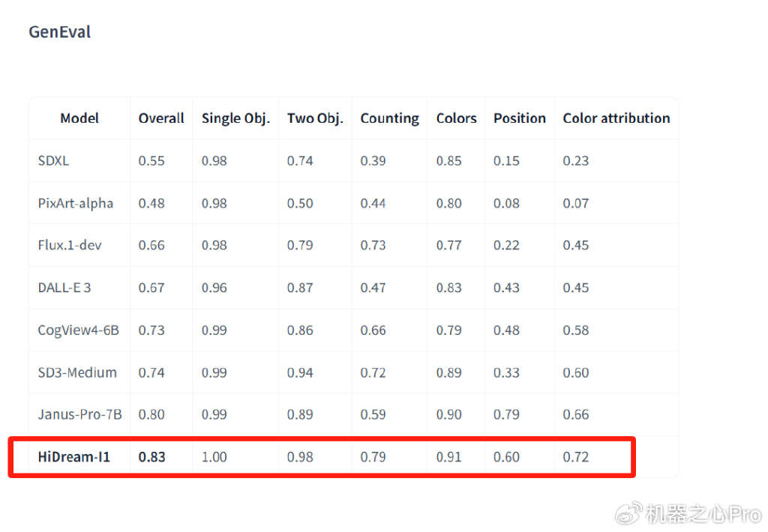
Task: Click the bold 0.83 overall score
Action: pyautogui.click(x=151, y=456)
